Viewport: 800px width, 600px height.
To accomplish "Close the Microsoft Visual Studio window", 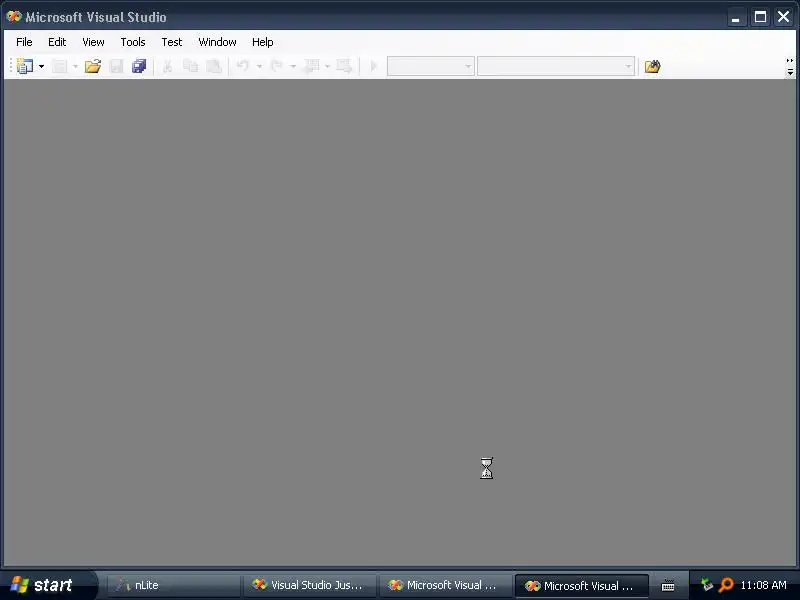I will click(x=783, y=17).
